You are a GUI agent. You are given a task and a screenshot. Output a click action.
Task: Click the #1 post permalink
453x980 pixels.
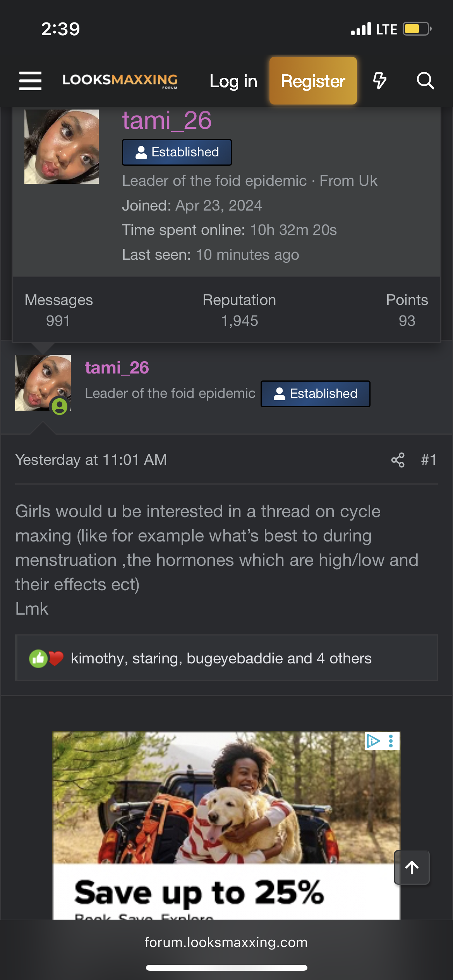(429, 460)
